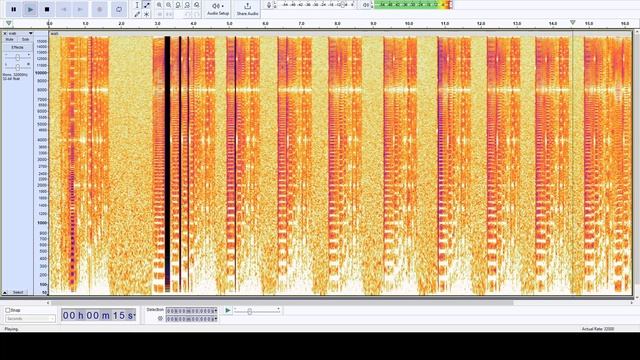The image size is (640, 360).
Task: Click the Play-at-Speed green play button
Action: tap(228, 311)
